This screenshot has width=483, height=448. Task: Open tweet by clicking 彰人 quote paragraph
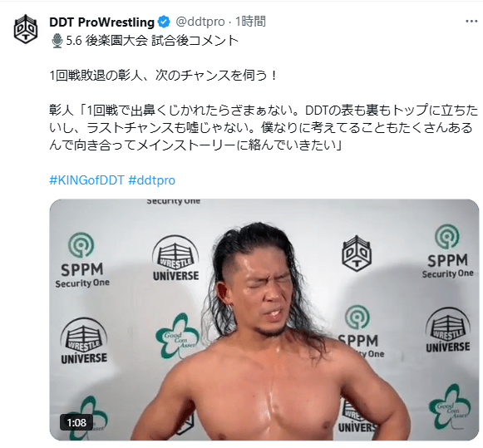click(264, 127)
